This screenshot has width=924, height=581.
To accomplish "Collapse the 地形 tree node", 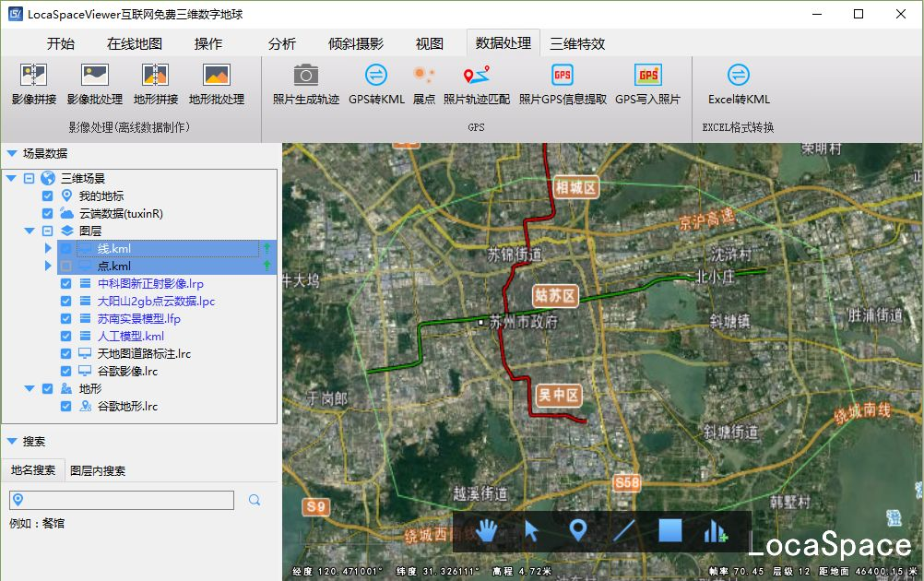I will coord(30,388).
